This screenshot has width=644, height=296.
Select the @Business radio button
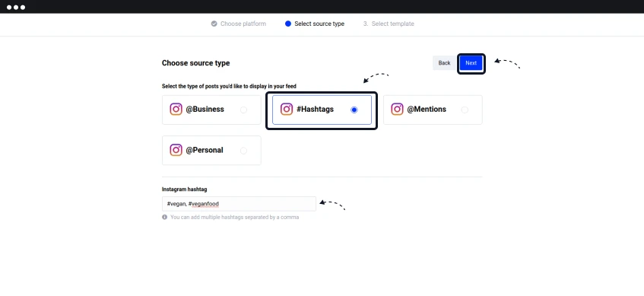(x=243, y=110)
